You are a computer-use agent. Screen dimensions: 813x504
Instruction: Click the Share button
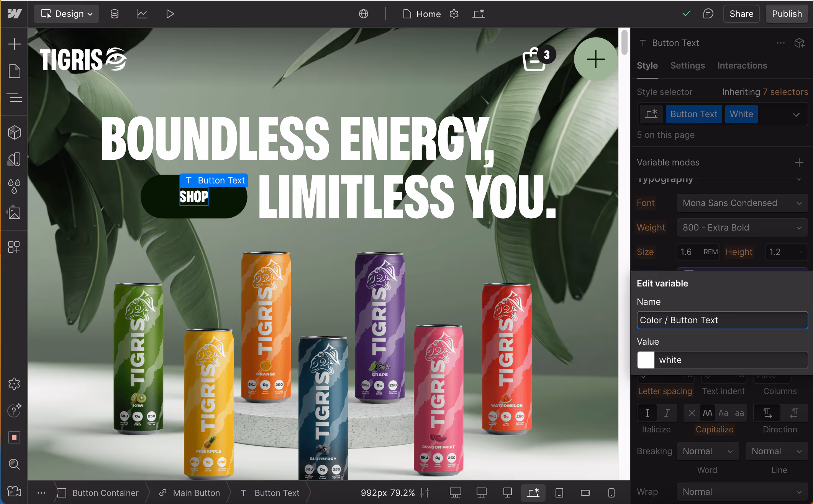coord(741,14)
